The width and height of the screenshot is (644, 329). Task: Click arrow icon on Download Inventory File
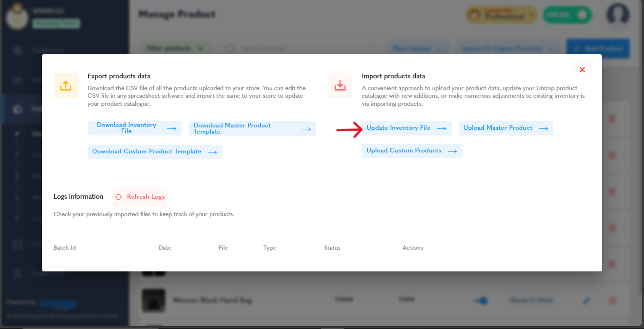[x=172, y=128]
